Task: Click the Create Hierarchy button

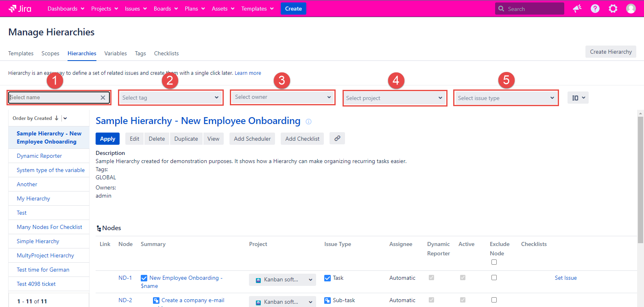Action: [611, 52]
